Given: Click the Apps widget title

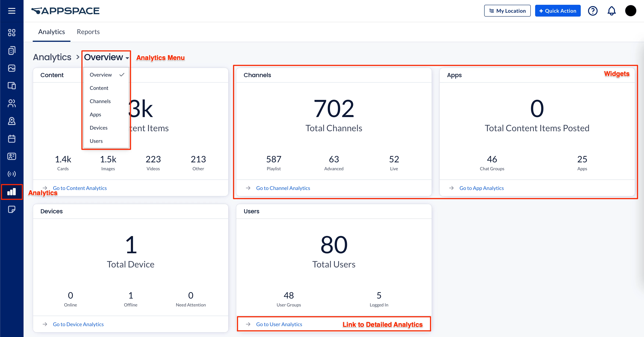Looking at the screenshot, I should point(454,75).
